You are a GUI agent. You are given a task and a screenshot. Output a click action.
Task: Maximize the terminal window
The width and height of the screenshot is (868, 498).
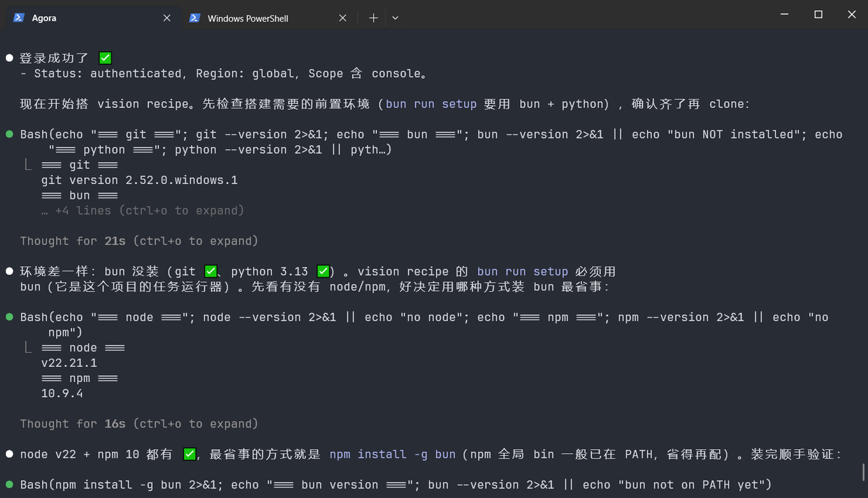[818, 14]
